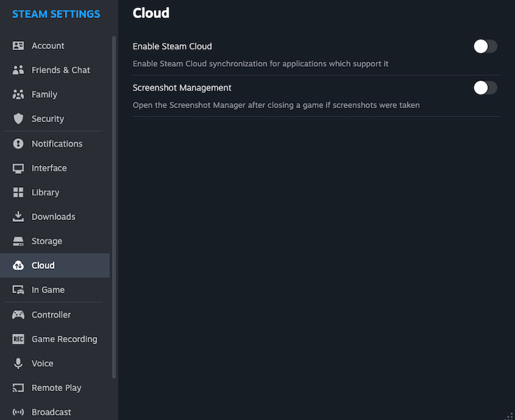Select the Cloud label in sidebar
This screenshot has width=515, height=420.
(43, 266)
